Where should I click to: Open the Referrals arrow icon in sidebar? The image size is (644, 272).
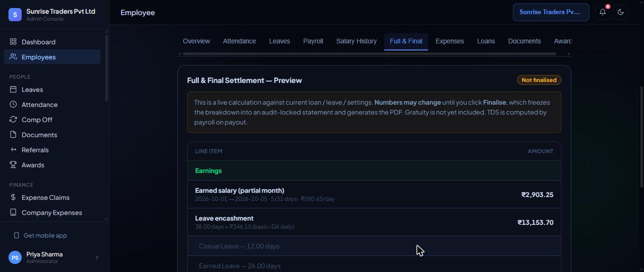point(13,150)
